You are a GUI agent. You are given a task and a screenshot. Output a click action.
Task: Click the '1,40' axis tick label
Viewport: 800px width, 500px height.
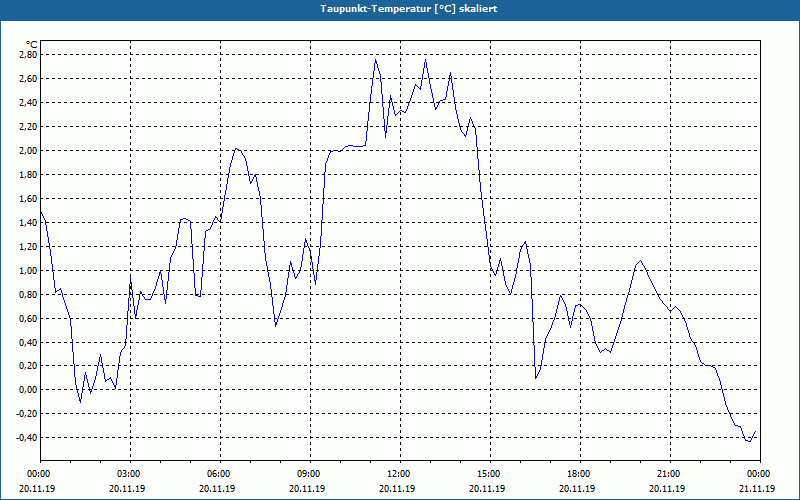(x=28, y=222)
